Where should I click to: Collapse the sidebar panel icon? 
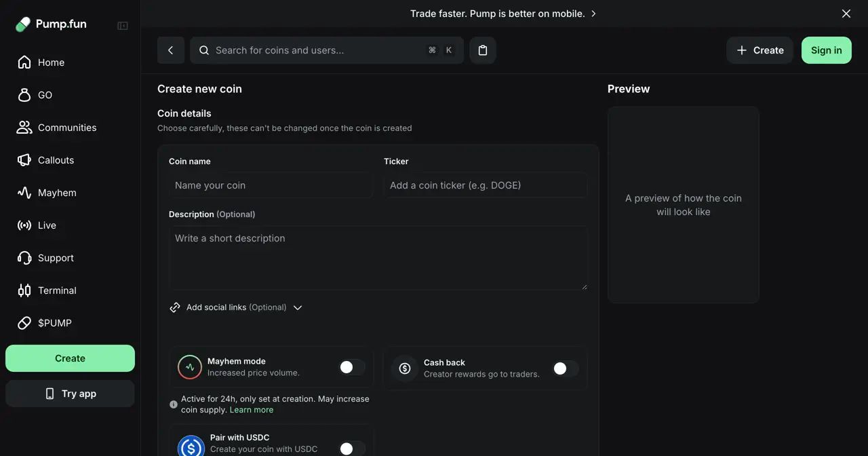[x=123, y=26]
